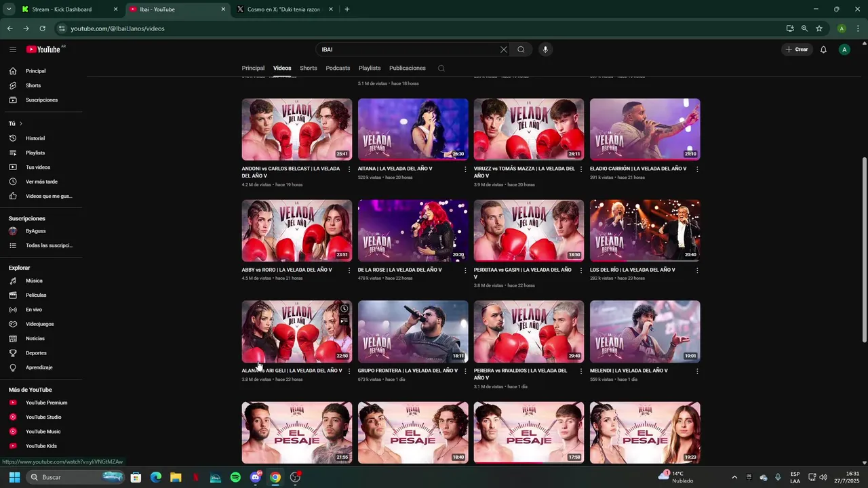
Task: Open Discord from the taskbar
Action: pos(256,477)
